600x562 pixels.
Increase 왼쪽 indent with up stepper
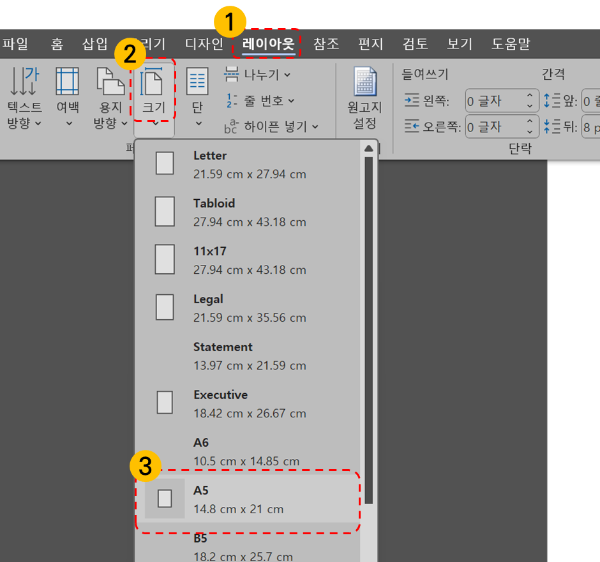click(x=530, y=96)
